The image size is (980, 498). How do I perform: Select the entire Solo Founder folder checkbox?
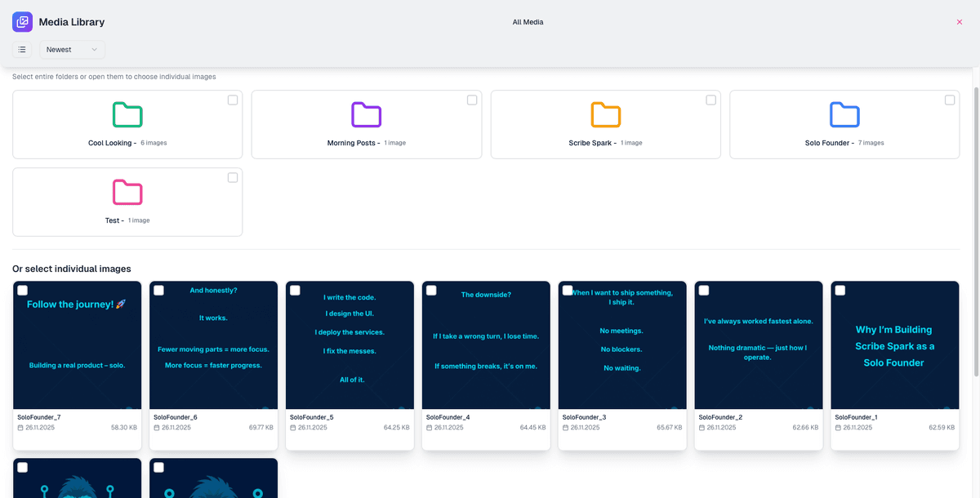click(950, 100)
